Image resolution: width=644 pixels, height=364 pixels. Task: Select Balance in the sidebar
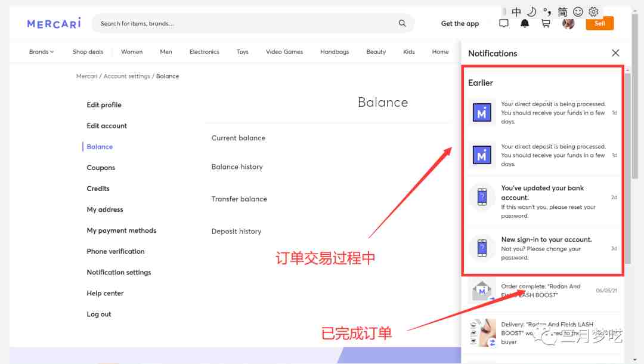100,147
